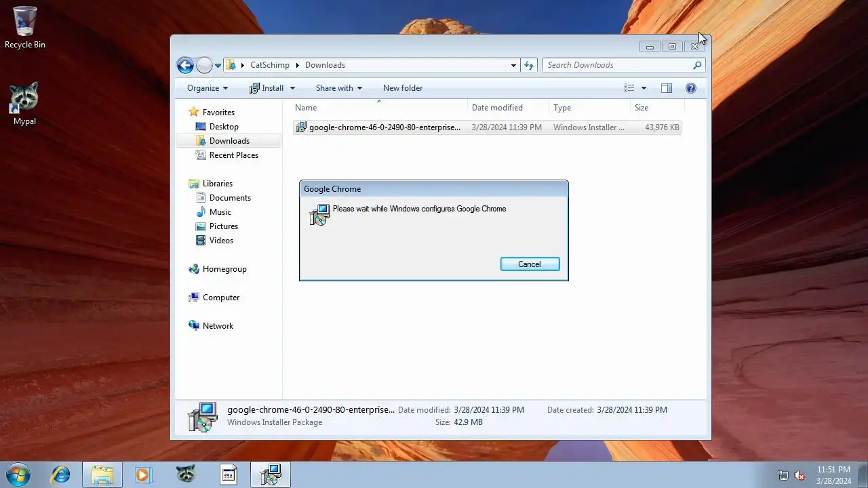Screen dimensions: 868x488
Task: Open the Recycle Bin desktop icon
Action: pos(25,27)
